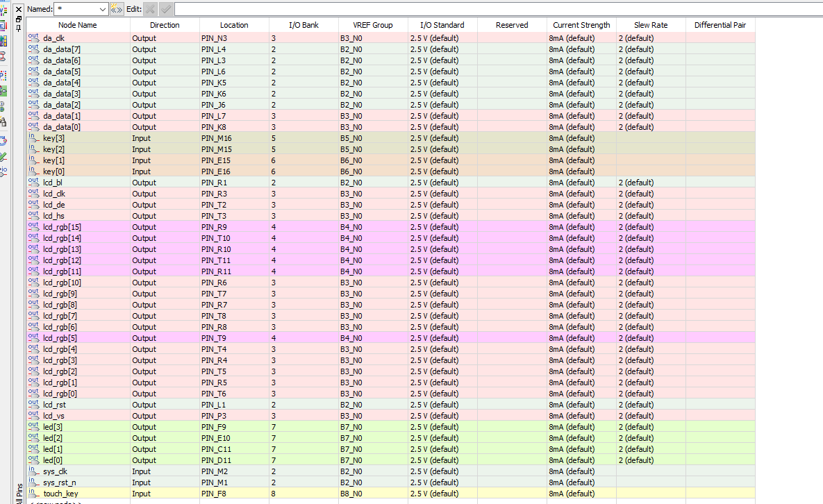Click the output pin icon beside da_clk
823x504 pixels.
33,37
